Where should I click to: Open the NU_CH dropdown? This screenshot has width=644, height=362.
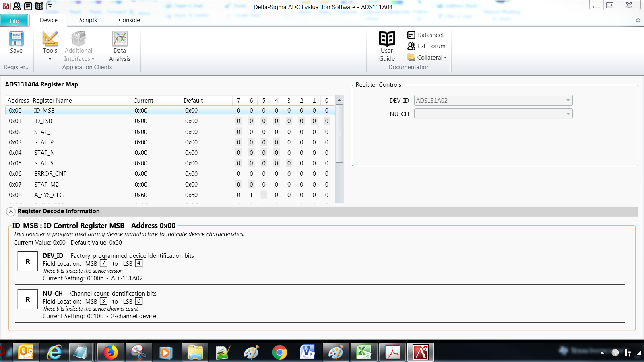[493, 114]
